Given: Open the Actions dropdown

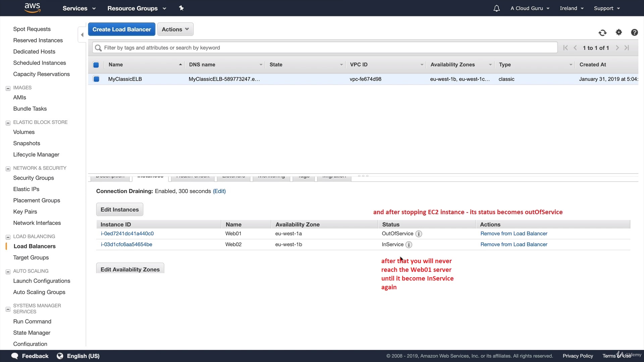Looking at the screenshot, I should (x=175, y=29).
